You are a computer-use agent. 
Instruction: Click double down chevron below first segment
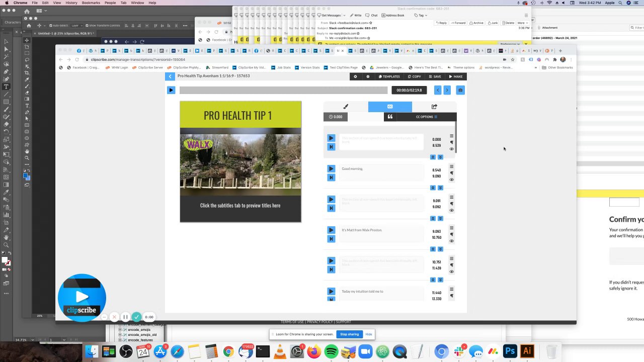(440, 157)
